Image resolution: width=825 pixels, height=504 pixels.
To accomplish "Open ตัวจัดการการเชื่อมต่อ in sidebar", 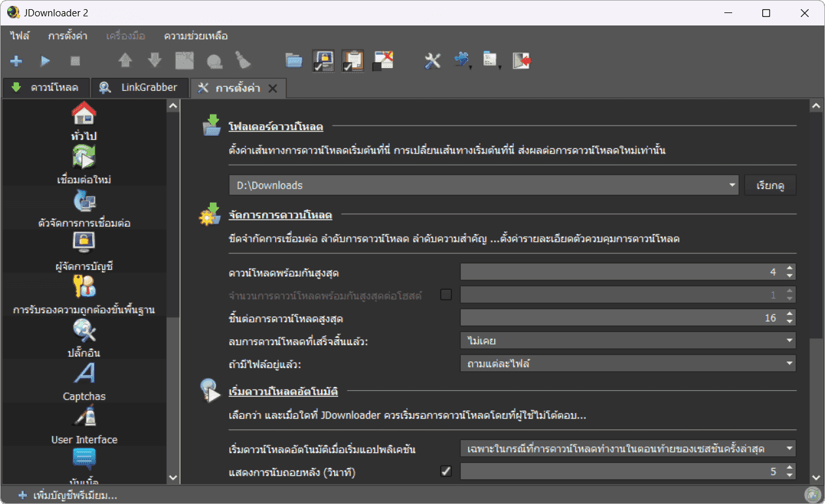I will 84,208.
